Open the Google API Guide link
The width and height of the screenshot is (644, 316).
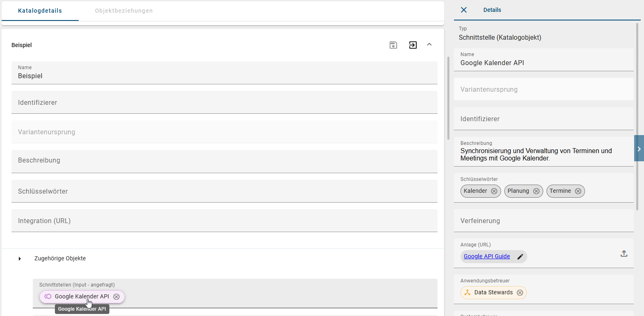(487, 257)
